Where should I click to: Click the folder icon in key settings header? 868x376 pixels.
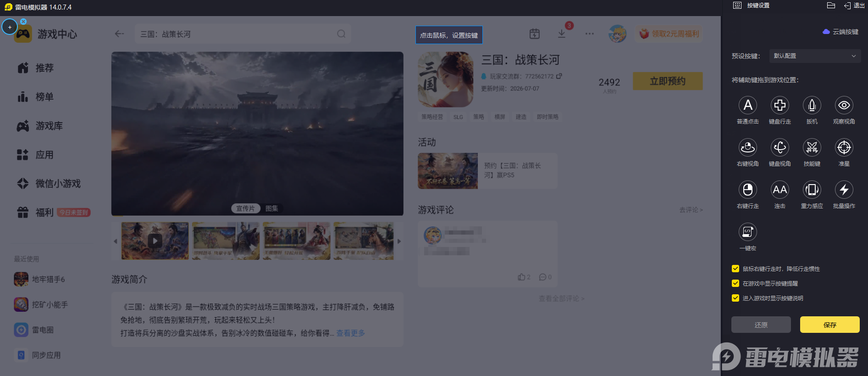tap(831, 6)
